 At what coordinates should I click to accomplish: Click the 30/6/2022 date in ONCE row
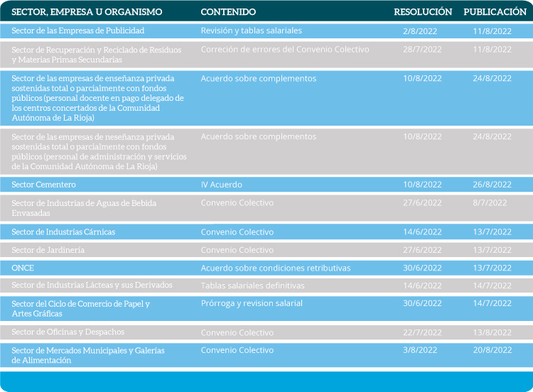click(422, 268)
